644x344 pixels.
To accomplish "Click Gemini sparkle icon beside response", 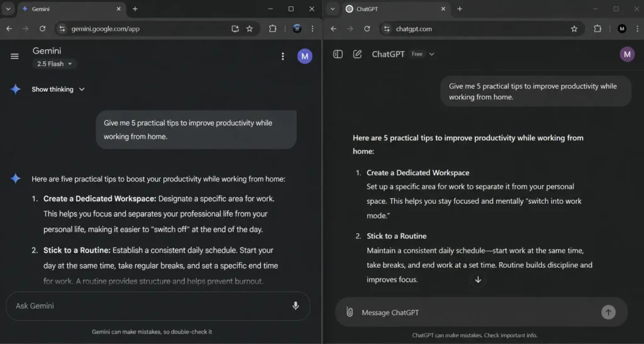I will coord(16,179).
